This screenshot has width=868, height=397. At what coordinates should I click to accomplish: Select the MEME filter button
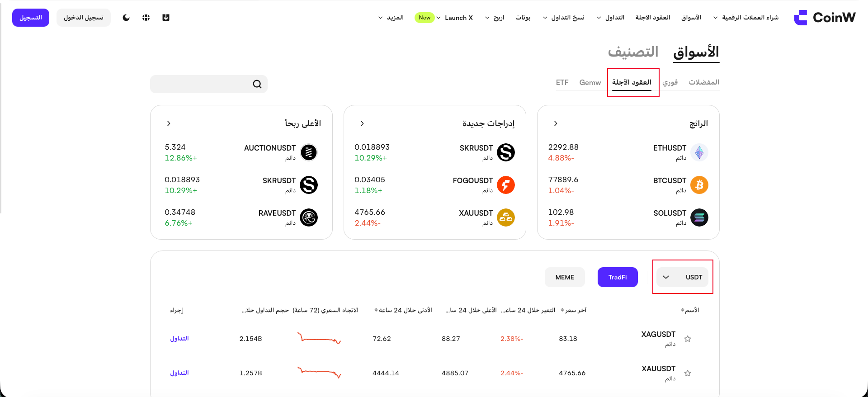[565, 277]
